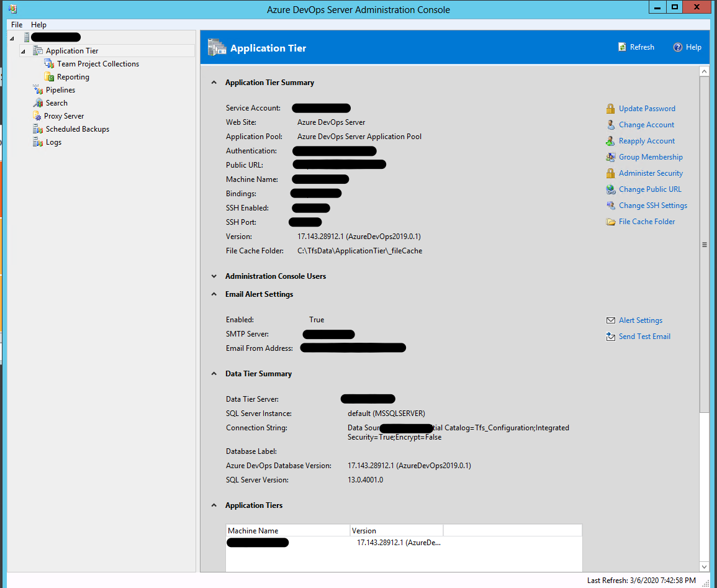Select Team Project Collections in tree
The height and width of the screenshot is (588, 717).
click(x=98, y=64)
